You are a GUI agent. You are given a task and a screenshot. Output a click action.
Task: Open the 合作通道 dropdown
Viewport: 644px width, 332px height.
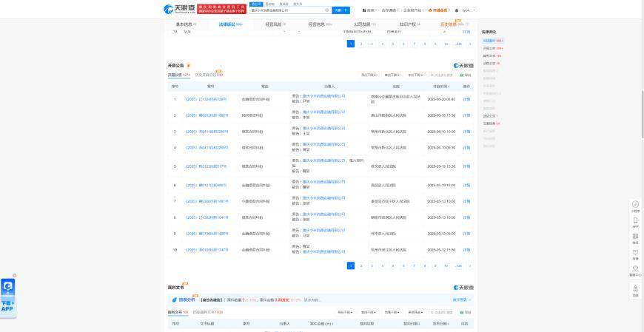[389, 10]
